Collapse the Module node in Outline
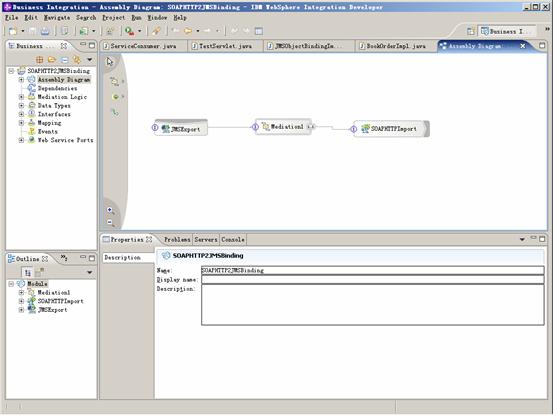Viewport: 553px width, 415px height. pyautogui.click(x=11, y=284)
